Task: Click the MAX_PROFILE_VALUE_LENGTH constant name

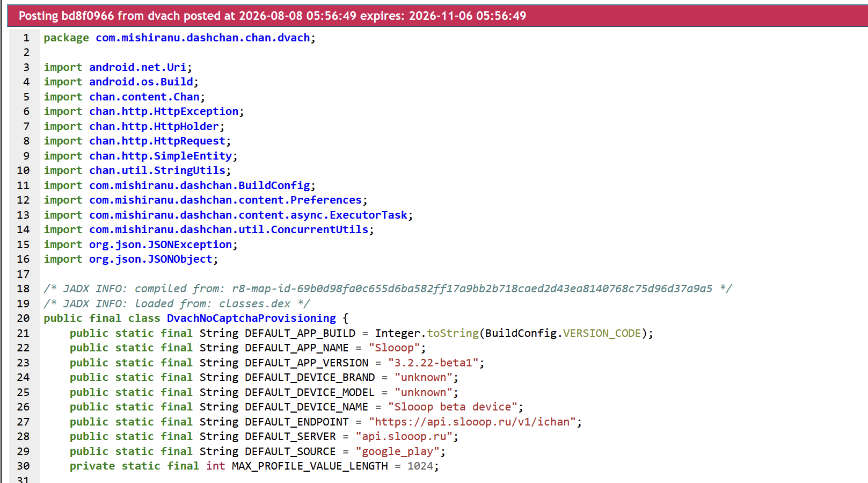Action: pyautogui.click(x=310, y=466)
